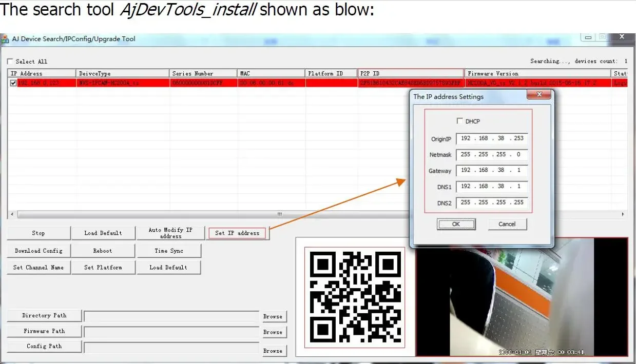The image size is (636, 364).
Task: Enable the Select All checkbox
Action: [10, 62]
